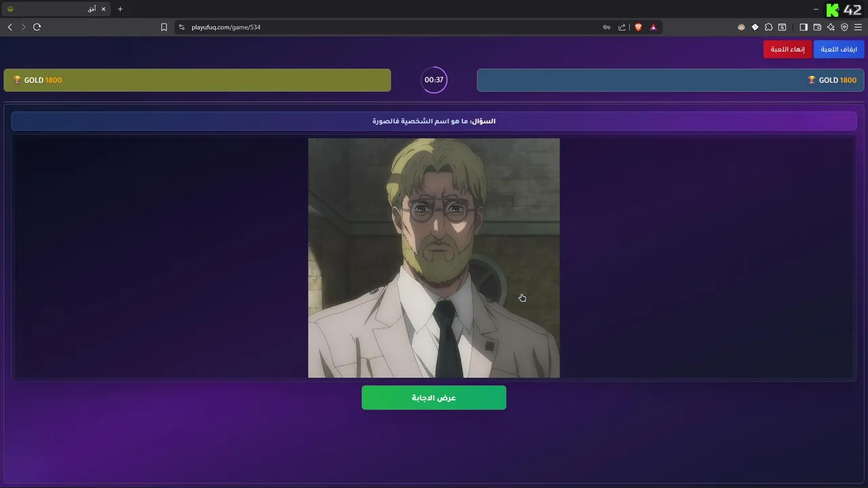Open the tab search extension icon

tap(782, 27)
